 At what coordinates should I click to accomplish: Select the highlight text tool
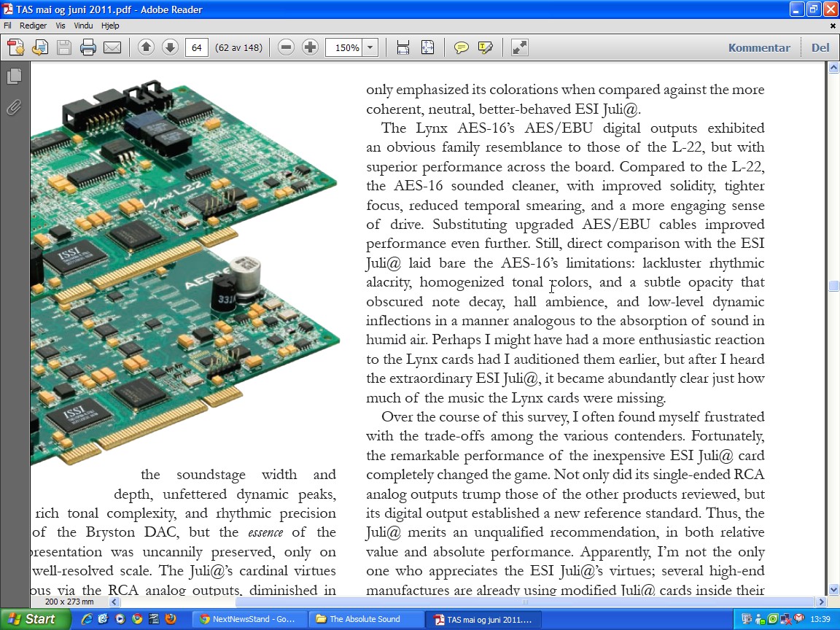click(486, 47)
